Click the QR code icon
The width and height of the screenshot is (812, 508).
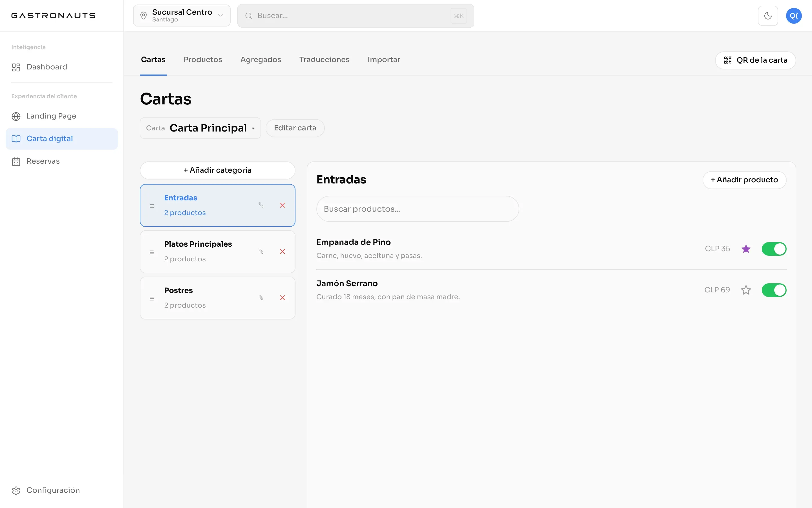[x=727, y=60]
